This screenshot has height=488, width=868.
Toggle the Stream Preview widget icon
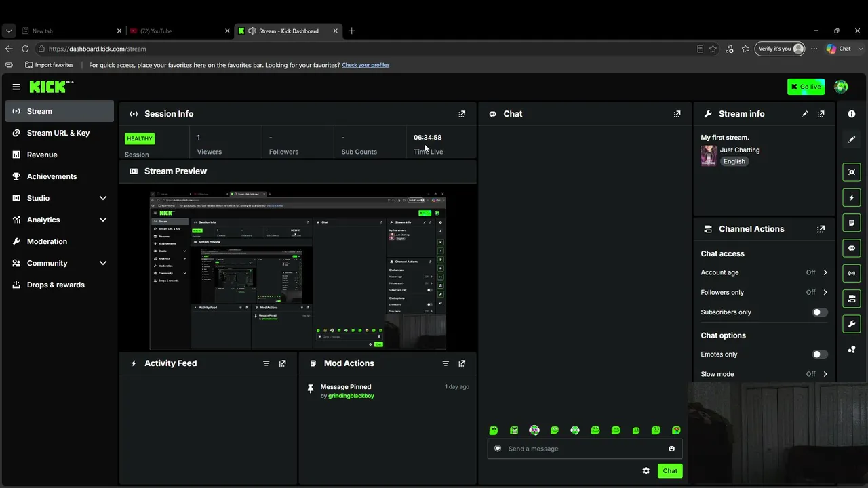click(x=852, y=172)
